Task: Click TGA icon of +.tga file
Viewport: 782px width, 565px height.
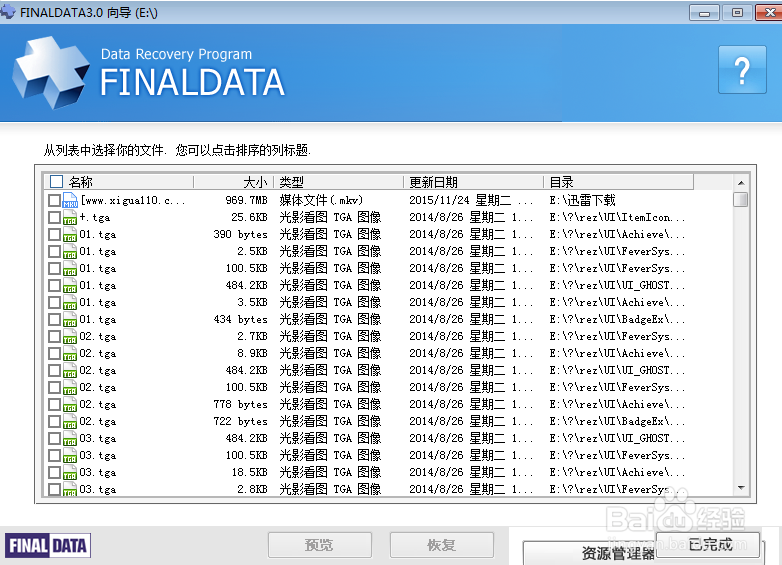Action: 70,217
